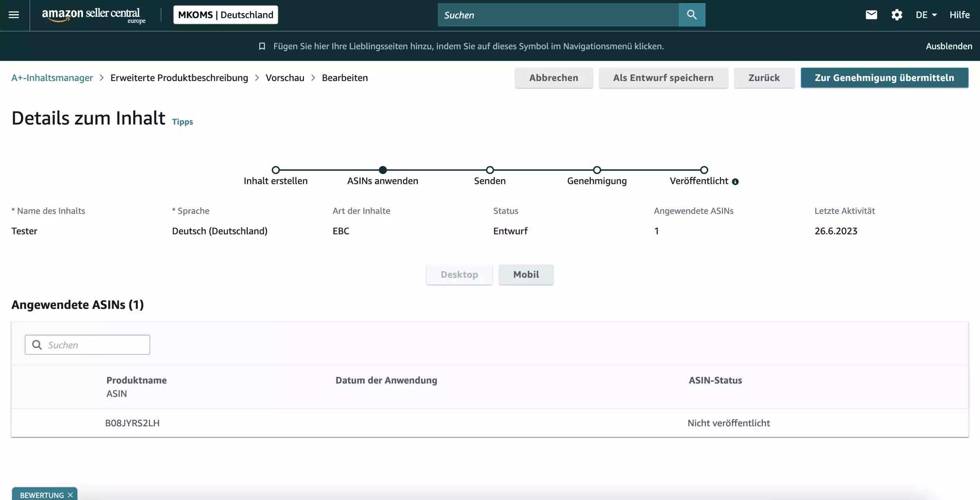Open the messages envelope icon

871,15
